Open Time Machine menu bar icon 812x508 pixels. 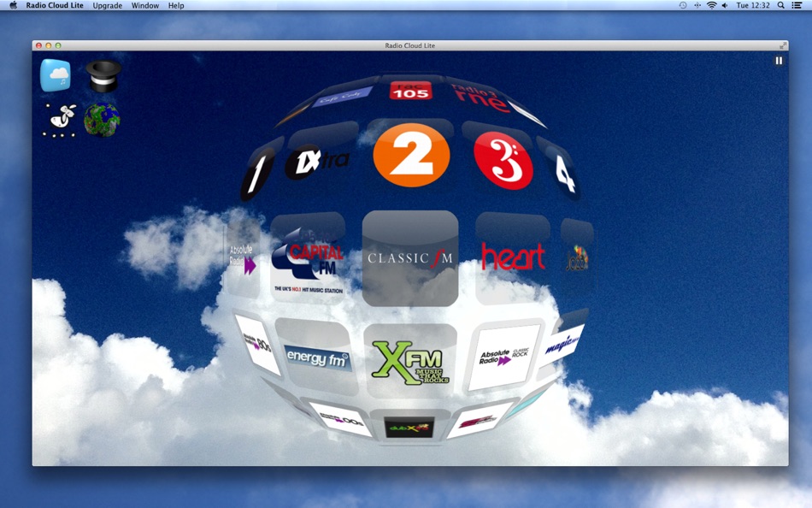[683, 5]
